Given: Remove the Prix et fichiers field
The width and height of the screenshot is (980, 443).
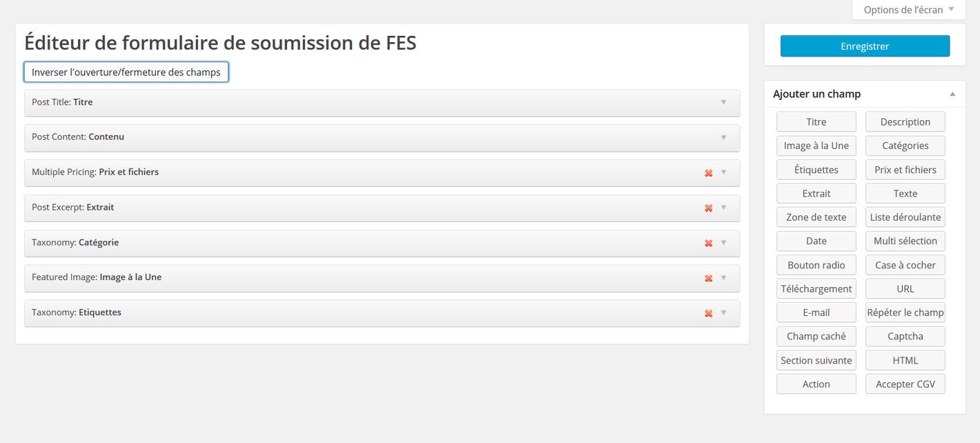Looking at the screenshot, I should point(708,173).
